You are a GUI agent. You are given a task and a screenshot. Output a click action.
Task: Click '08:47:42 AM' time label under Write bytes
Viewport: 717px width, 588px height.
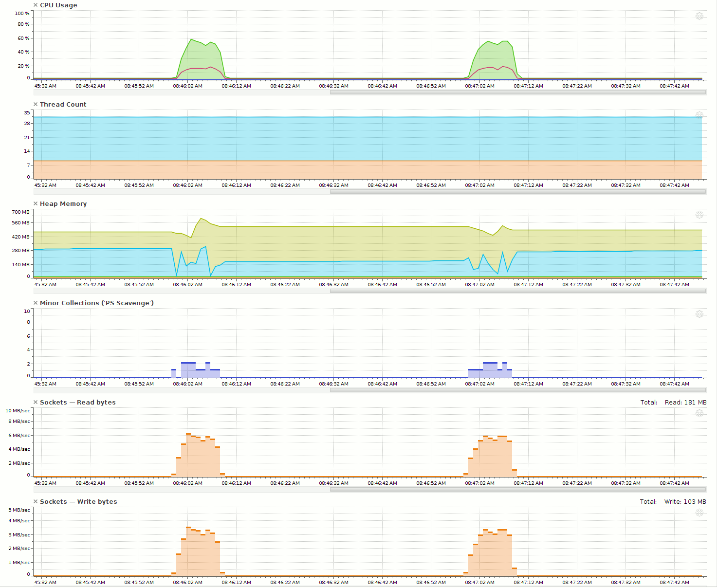[674, 582]
